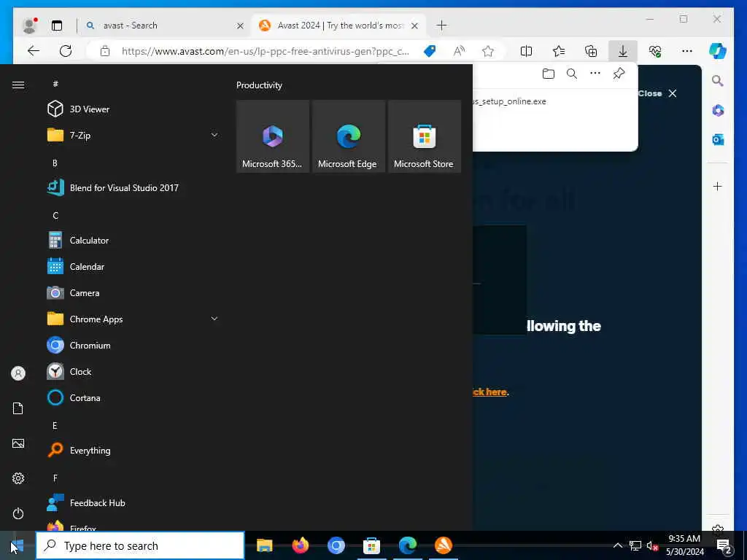Open Pictures from the Start sidebar
Image resolution: width=747 pixels, height=560 pixels.
tap(18, 443)
